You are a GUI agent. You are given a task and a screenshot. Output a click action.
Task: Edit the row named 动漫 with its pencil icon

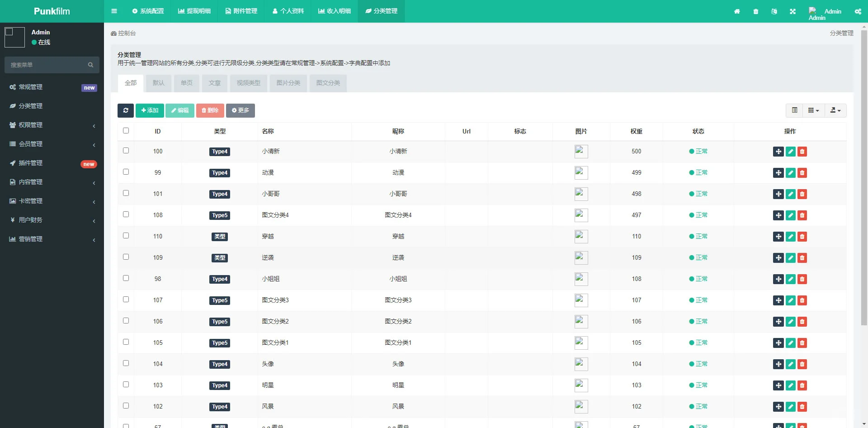coord(790,173)
